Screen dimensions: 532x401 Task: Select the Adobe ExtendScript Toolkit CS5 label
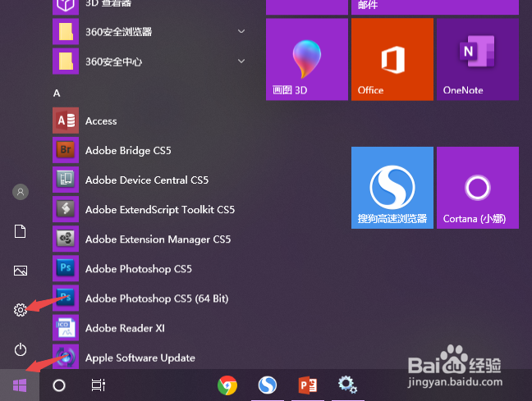coord(160,210)
